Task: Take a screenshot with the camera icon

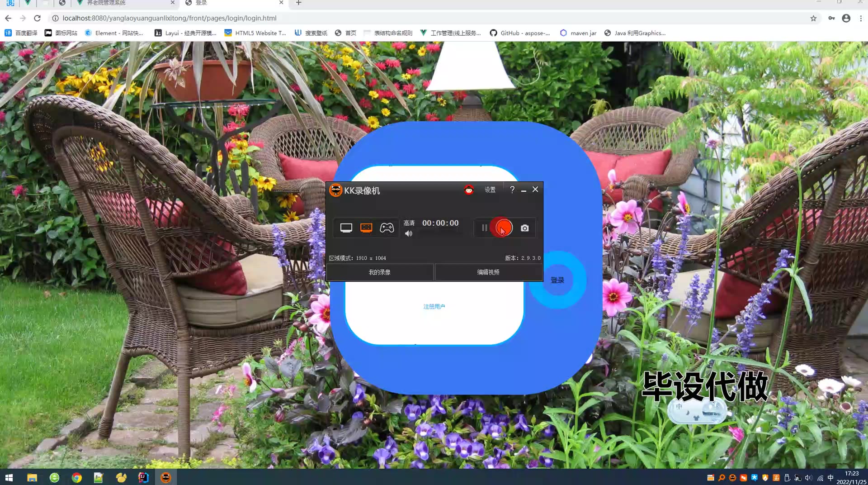Action: pyautogui.click(x=524, y=228)
